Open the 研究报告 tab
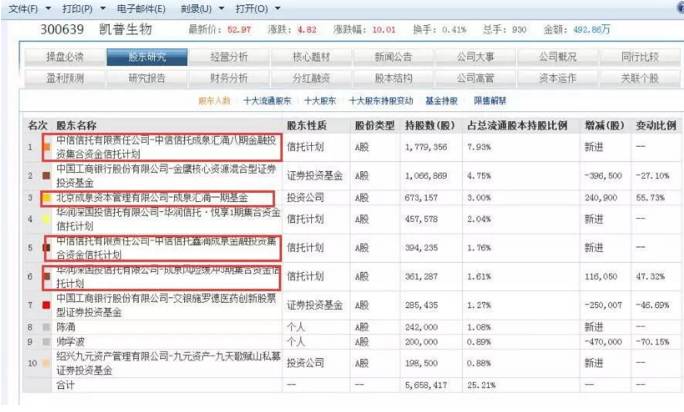The height and width of the screenshot is (412, 684). point(147,78)
